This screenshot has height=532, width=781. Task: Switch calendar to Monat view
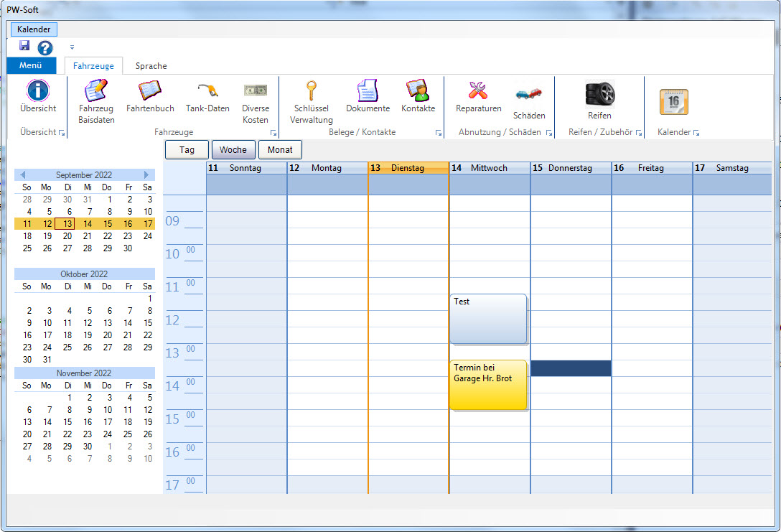280,150
